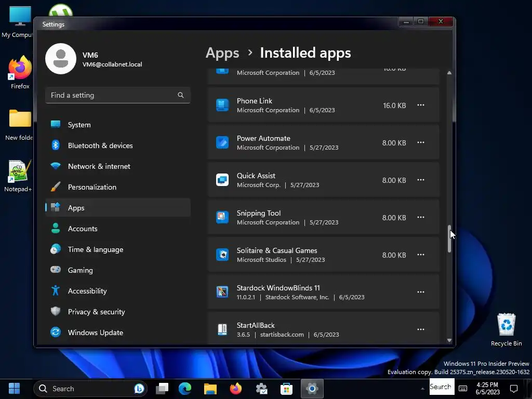Show hidden system tray icons
The height and width of the screenshot is (399, 532).
tap(422, 389)
